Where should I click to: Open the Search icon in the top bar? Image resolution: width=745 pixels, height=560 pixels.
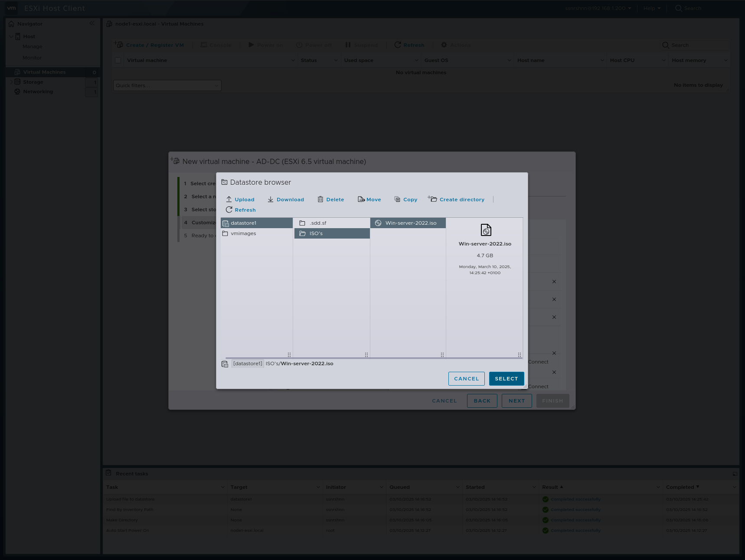(x=678, y=8)
